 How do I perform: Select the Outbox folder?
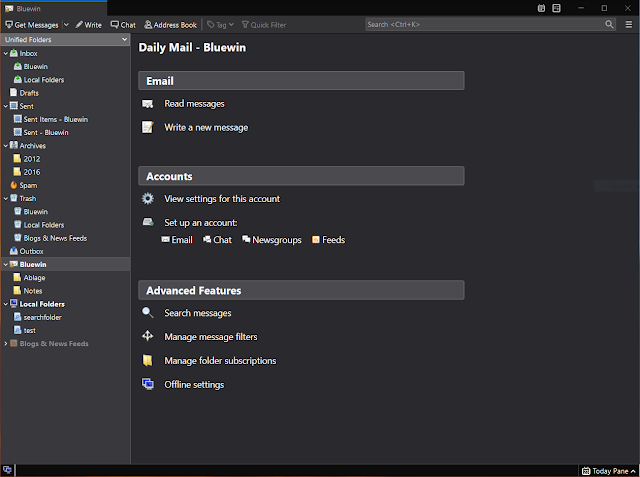31,251
